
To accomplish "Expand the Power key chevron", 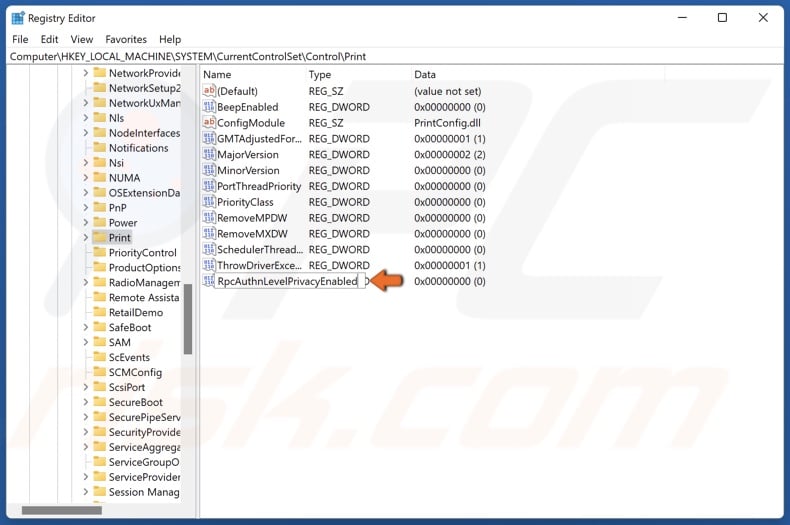I will point(86,223).
